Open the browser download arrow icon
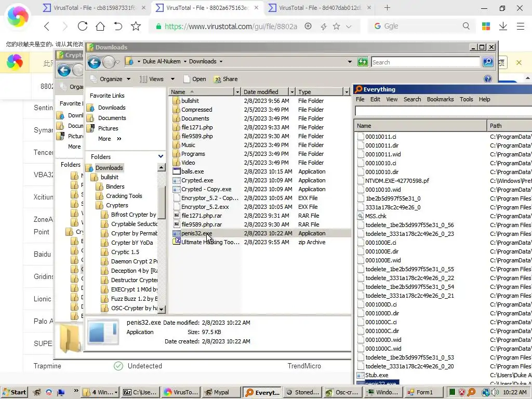 tap(503, 26)
